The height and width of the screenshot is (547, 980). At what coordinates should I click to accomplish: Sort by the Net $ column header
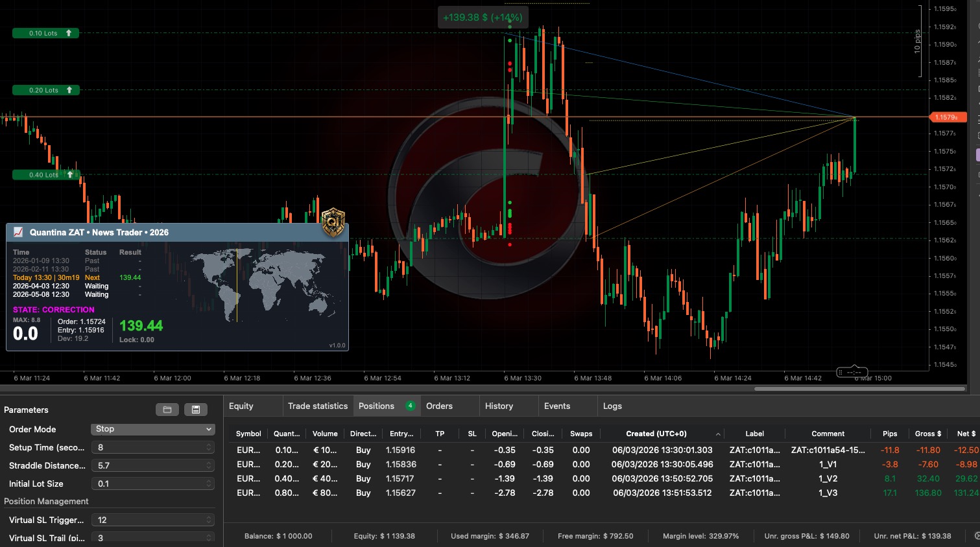pos(966,434)
